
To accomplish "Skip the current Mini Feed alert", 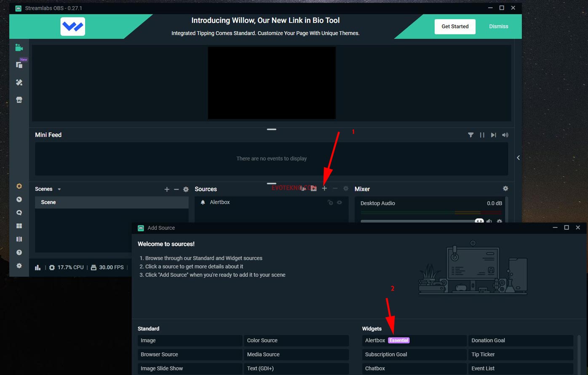I will pyautogui.click(x=493, y=135).
